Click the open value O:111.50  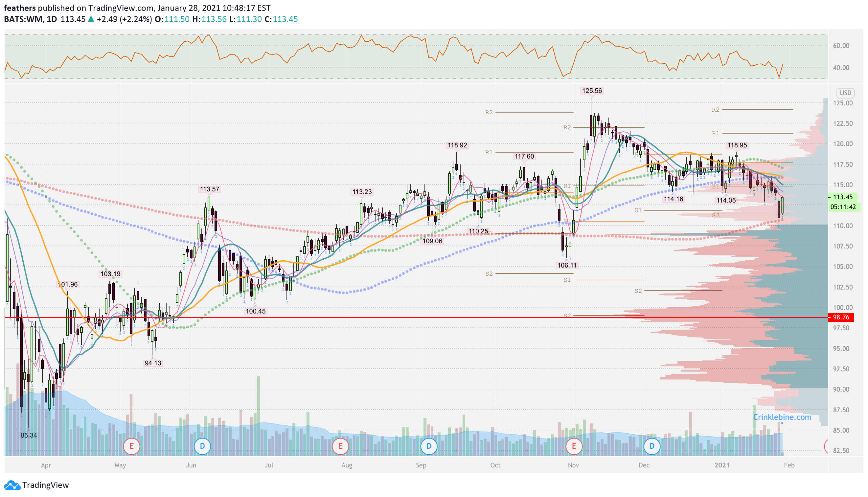tap(172, 19)
